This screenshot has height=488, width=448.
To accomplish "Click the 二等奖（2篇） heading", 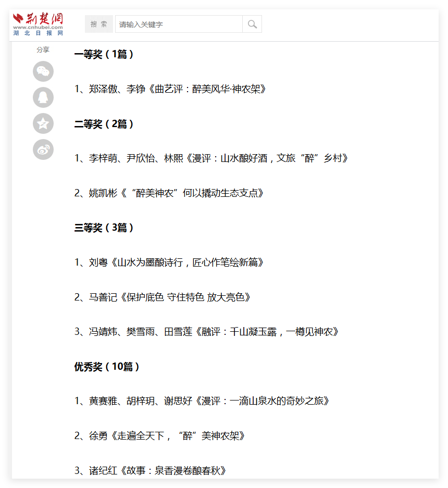I will 104,124.
